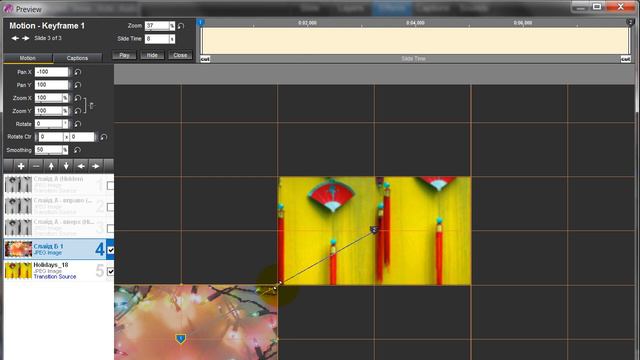Toggle Zoom X/Y link lock

pos(91,106)
